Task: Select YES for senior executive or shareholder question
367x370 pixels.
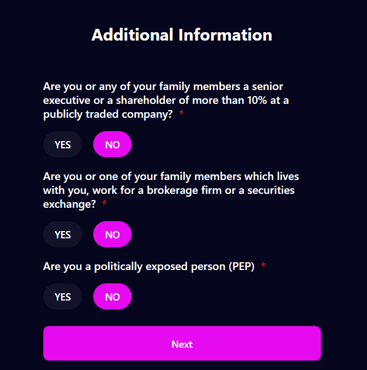Action: tap(63, 144)
